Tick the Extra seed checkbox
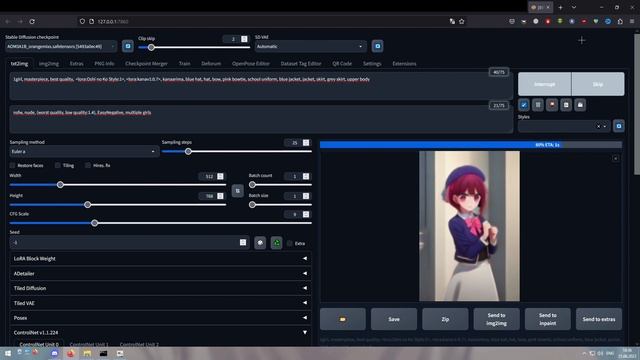This screenshot has width=640, height=360. point(290,243)
